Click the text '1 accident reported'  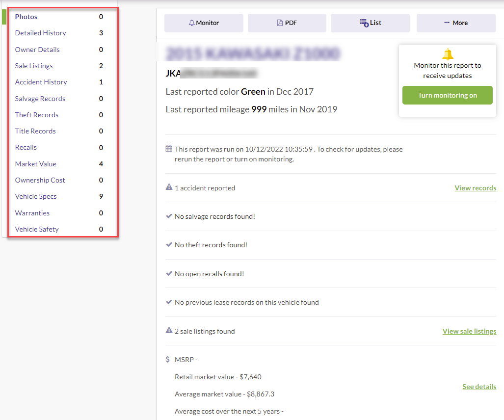pos(205,188)
